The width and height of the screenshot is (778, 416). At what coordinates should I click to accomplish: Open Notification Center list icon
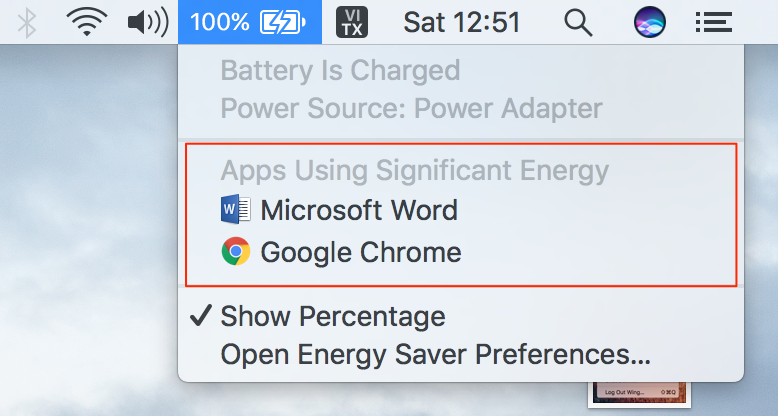coord(713,23)
